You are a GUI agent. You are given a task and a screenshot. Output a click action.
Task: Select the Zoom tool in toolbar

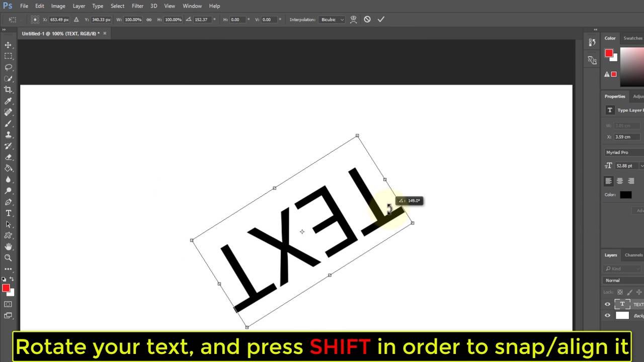coord(8,258)
